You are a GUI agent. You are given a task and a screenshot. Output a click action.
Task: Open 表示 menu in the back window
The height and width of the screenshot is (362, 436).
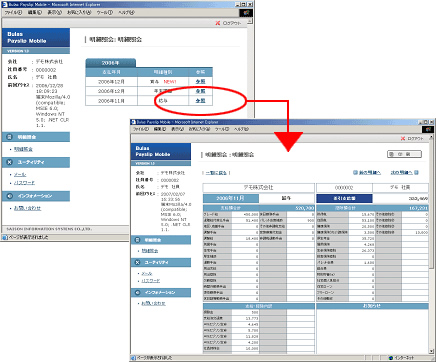point(54,12)
